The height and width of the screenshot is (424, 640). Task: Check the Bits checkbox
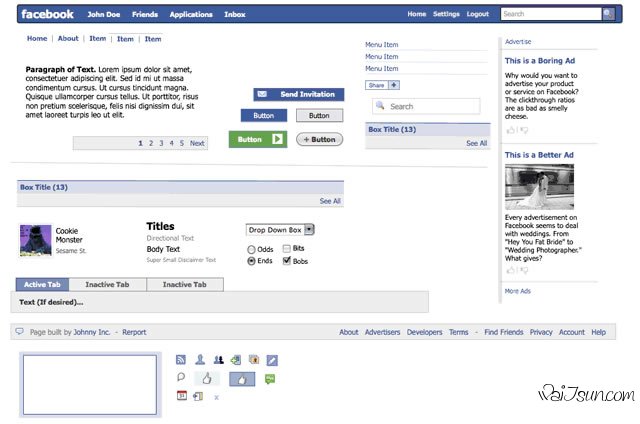287,249
